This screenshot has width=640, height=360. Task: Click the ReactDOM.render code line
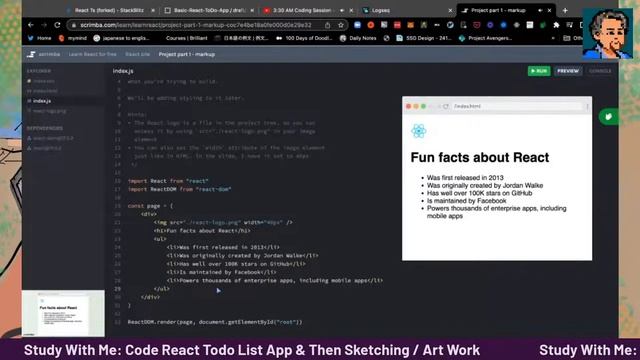tap(215, 322)
